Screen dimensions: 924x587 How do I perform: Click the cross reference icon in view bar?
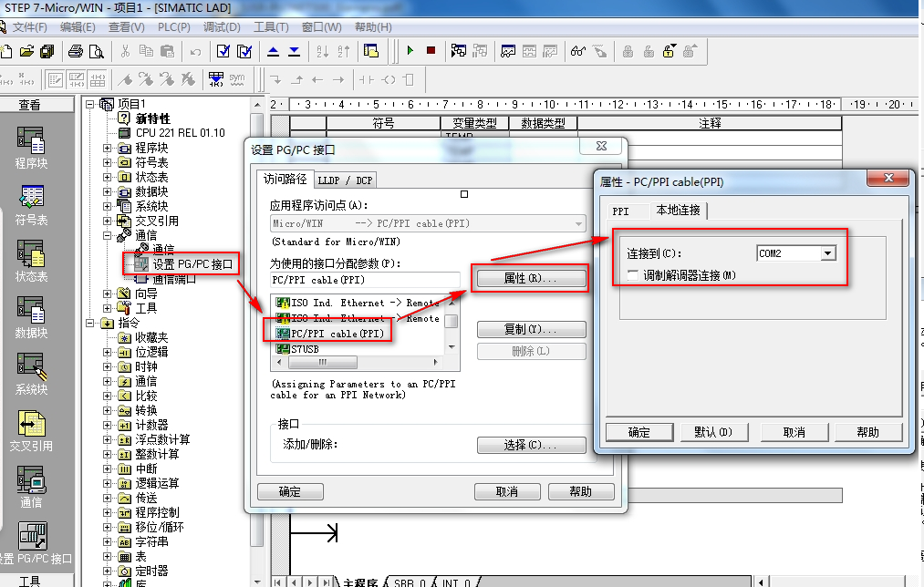click(31, 423)
